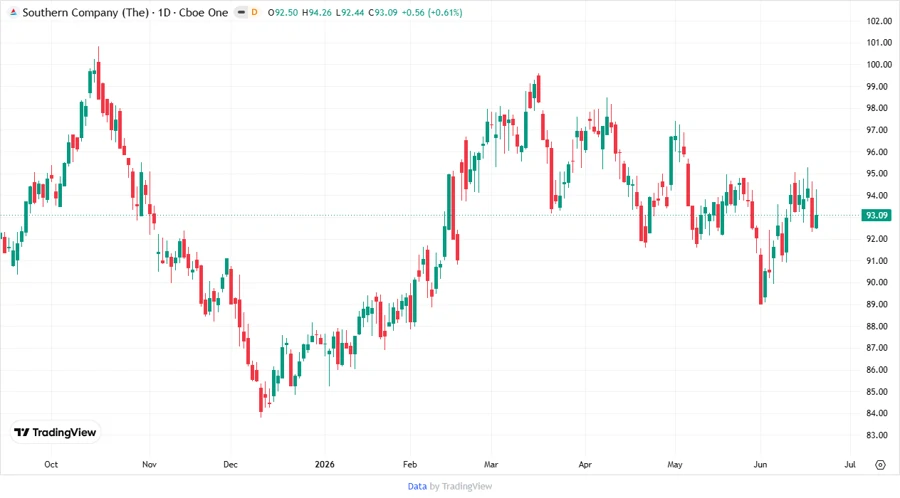The width and height of the screenshot is (900, 498).
Task: Click the 83.00 price scale label
Action: pyautogui.click(x=879, y=435)
